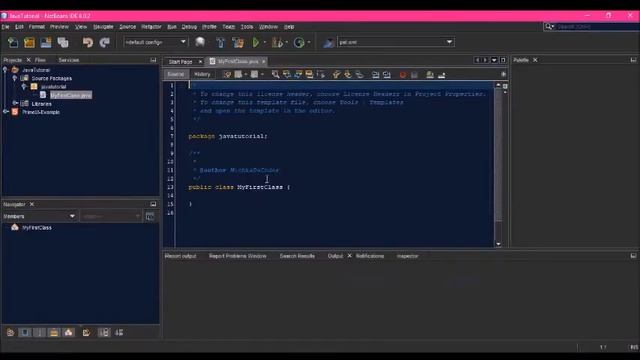
Task: Open the Report Problems Window tab
Action: click(238, 256)
